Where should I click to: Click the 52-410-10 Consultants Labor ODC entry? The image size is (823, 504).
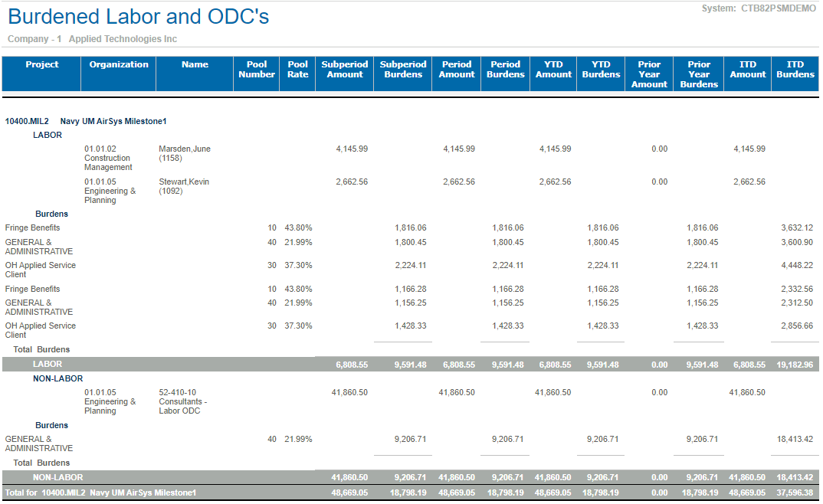click(x=182, y=401)
